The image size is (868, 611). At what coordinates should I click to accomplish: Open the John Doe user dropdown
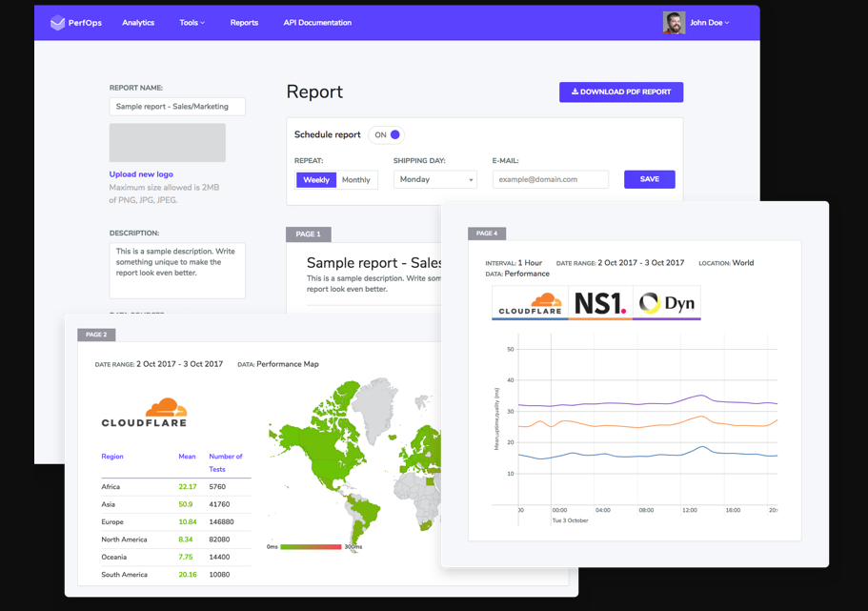click(x=709, y=23)
